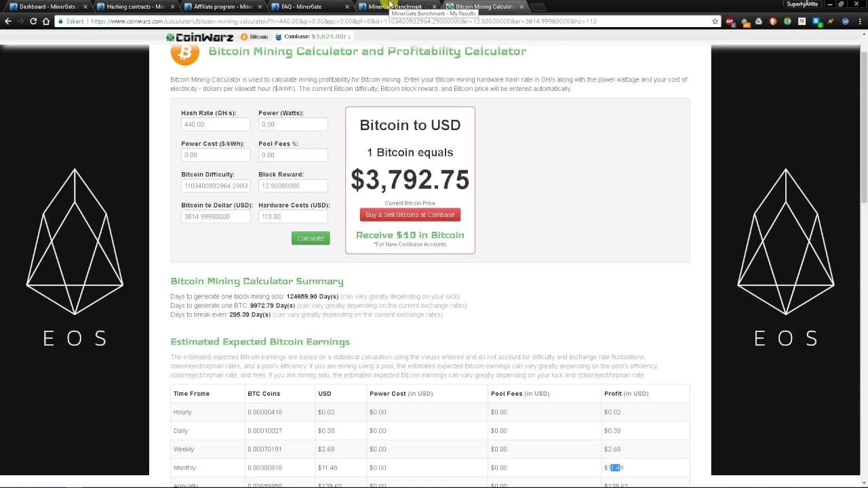The height and width of the screenshot is (488, 868).
Task: Click the Hourly row BTC value 0.00000418
Action: (x=264, y=412)
